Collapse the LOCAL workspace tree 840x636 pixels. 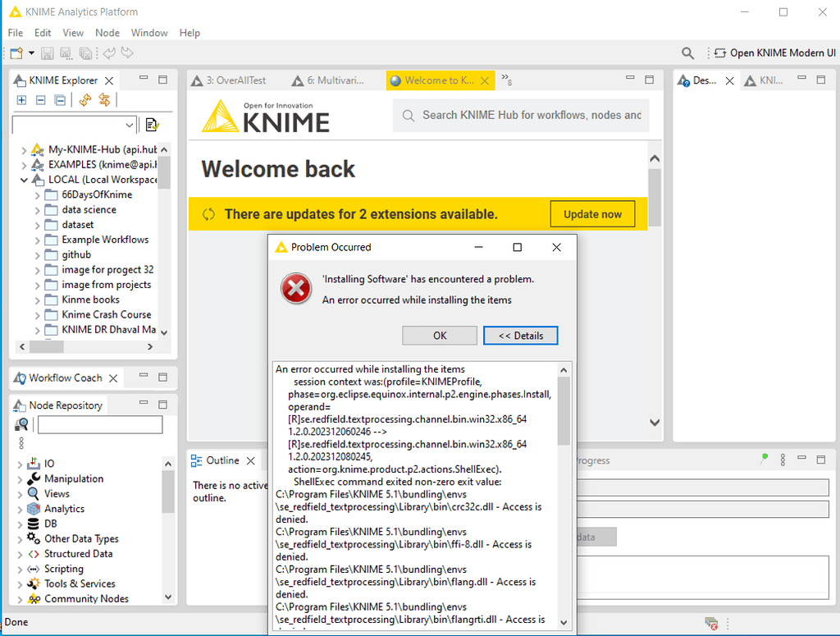coord(24,180)
